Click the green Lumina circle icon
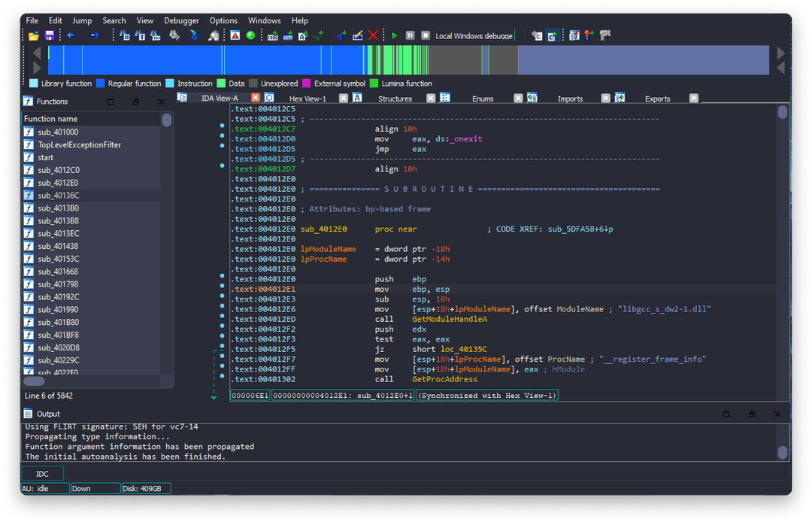 249,35
